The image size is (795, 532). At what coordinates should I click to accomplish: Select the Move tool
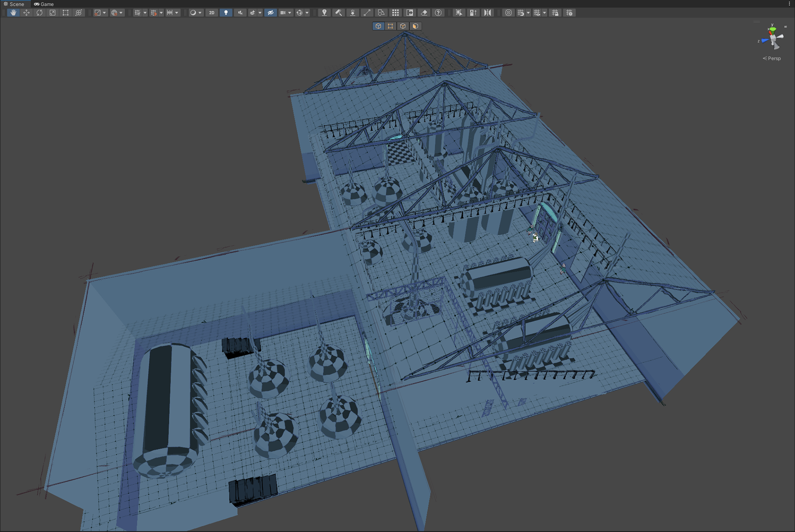(26, 13)
